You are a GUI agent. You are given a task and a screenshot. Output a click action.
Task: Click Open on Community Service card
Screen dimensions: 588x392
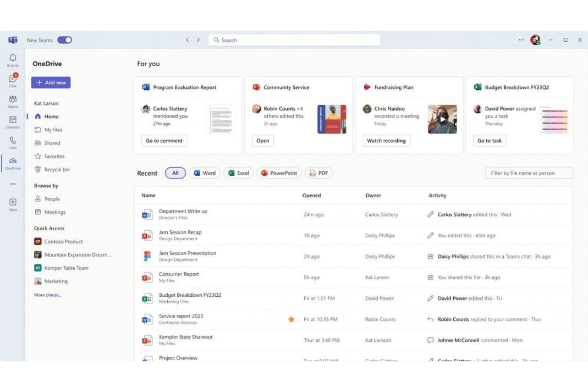click(x=263, y=141)
